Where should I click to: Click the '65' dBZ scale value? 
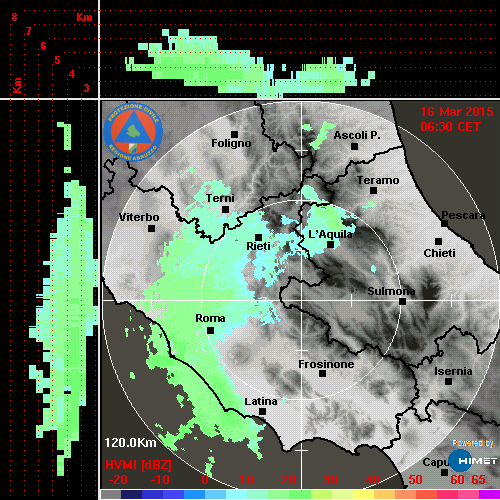click(478, 480)
